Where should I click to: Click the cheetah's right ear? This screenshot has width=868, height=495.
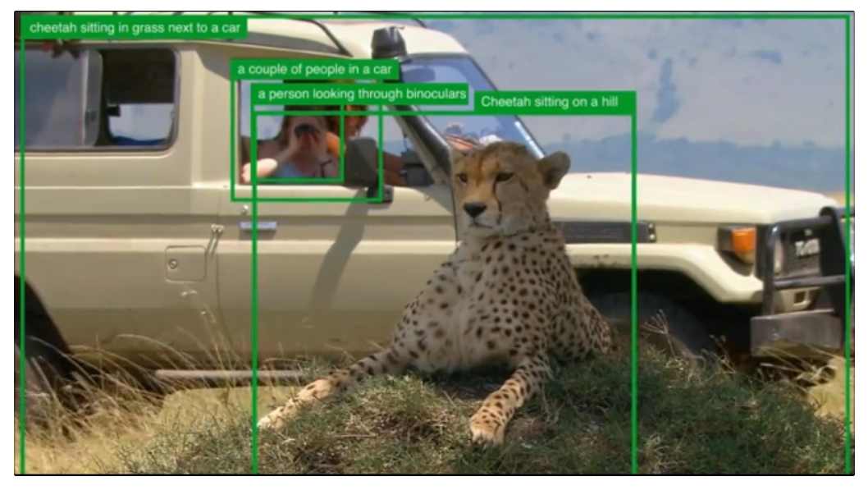pos(554,169)
